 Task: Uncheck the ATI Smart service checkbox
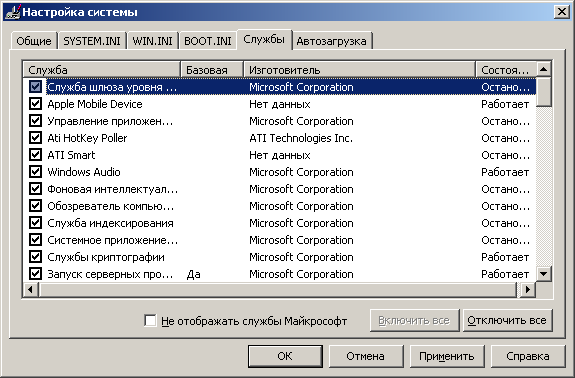pyautogui.click(x=35, y=155)
